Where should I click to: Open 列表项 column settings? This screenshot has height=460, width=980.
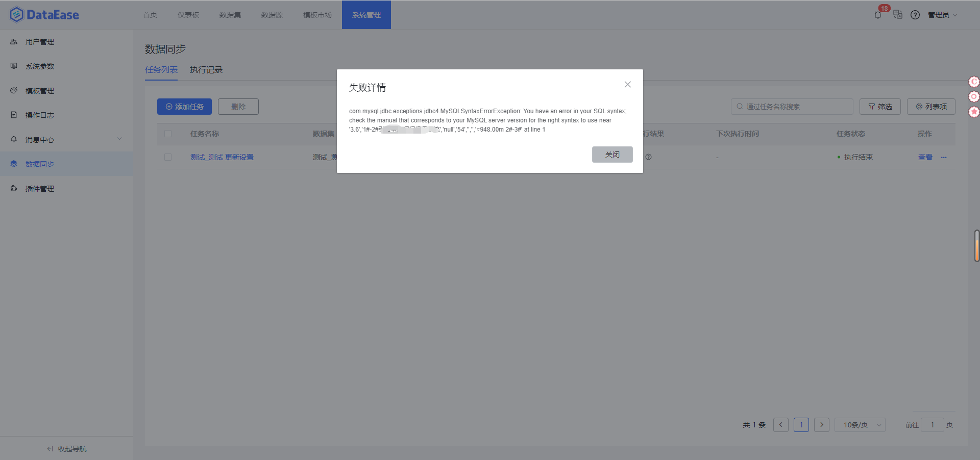(x=931, y=107)
